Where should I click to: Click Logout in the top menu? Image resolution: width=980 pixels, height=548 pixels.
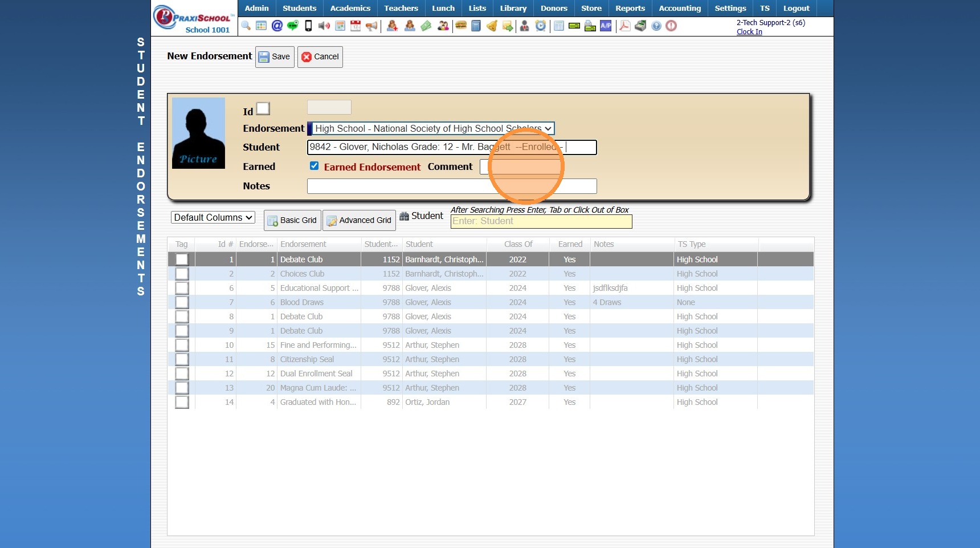pos(796,8)
